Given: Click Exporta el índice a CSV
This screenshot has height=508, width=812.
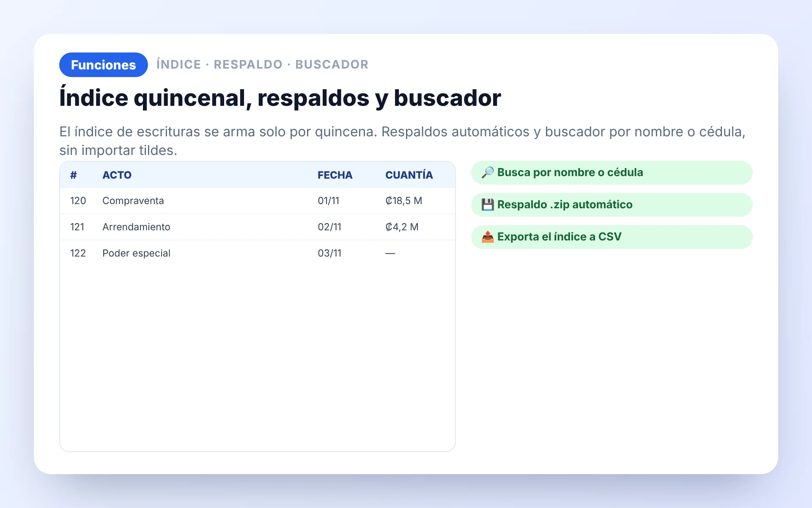Looking at the screenshot, I should 612,237.
